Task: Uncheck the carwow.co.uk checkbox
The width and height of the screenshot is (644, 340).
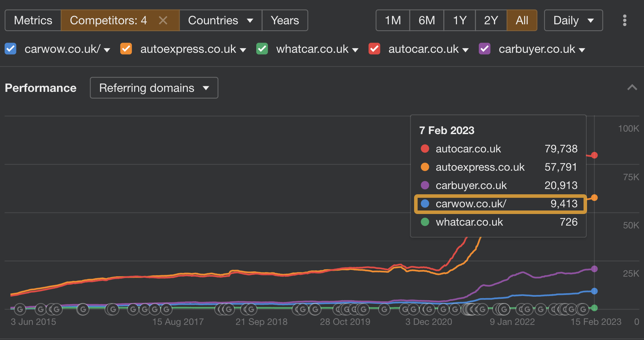Action: point(10,49)
